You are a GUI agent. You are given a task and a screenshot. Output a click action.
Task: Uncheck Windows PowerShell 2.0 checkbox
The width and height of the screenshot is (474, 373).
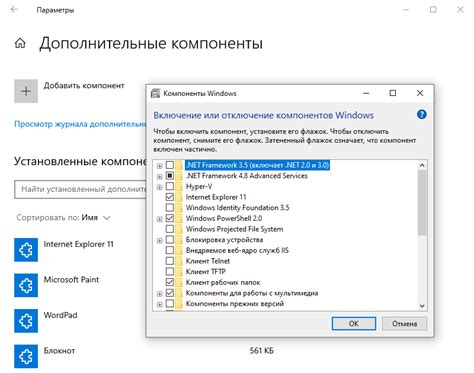tap(170, 218)
